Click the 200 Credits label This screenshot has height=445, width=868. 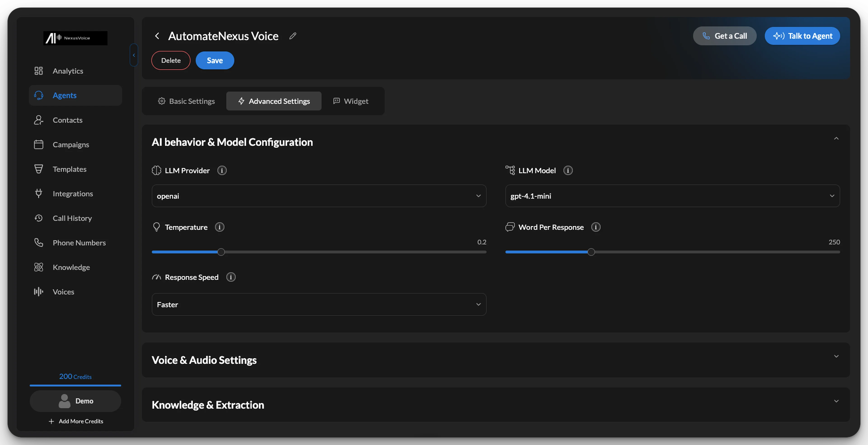click(75, 376)
